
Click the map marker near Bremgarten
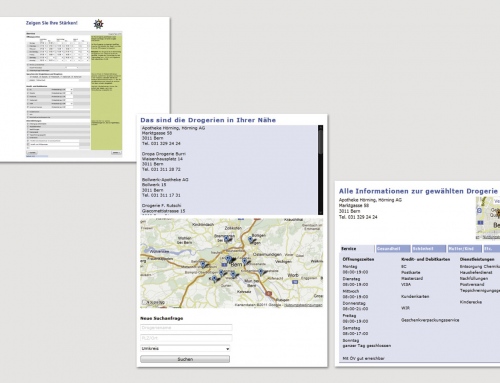tap(227, 239)
